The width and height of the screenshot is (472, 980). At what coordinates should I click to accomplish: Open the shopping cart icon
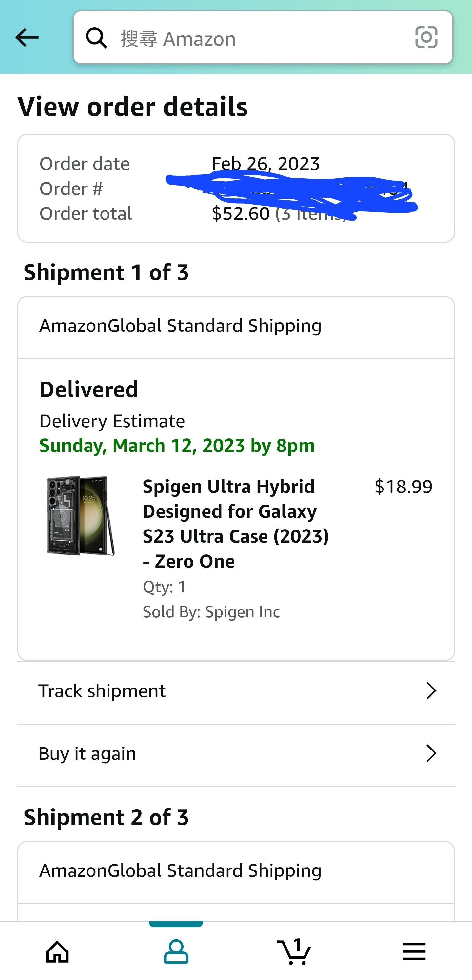click(294, 952)
